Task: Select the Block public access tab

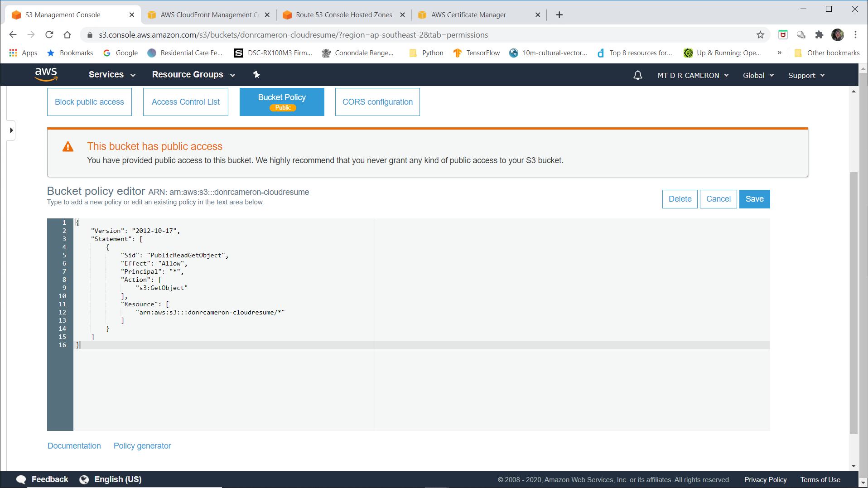Action: pyautogui.click(x=89, y=102)
